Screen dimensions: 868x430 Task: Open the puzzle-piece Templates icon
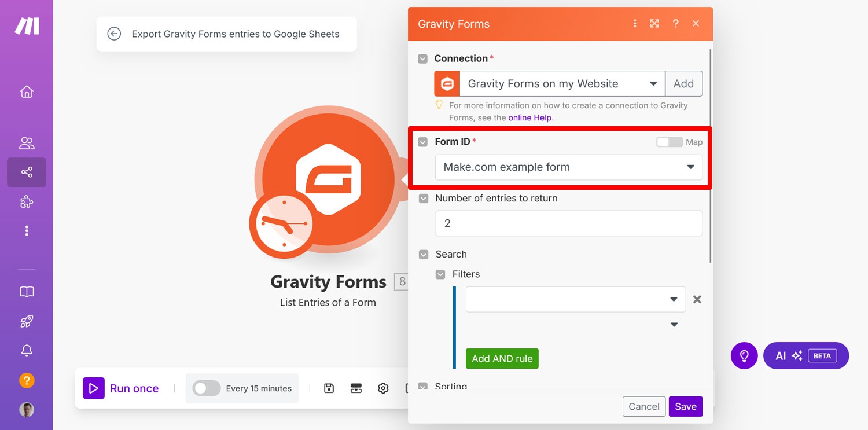click(27, 201)
